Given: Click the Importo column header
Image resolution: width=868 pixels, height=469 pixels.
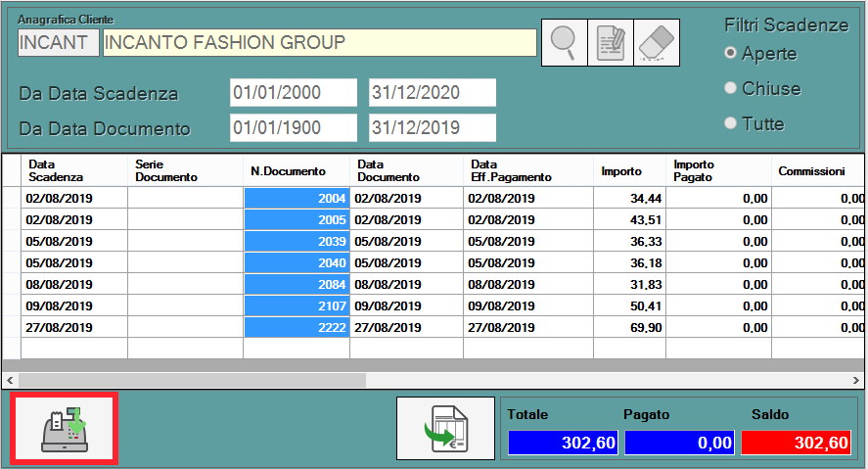Looking at the screenshot, I should [622, 170].
